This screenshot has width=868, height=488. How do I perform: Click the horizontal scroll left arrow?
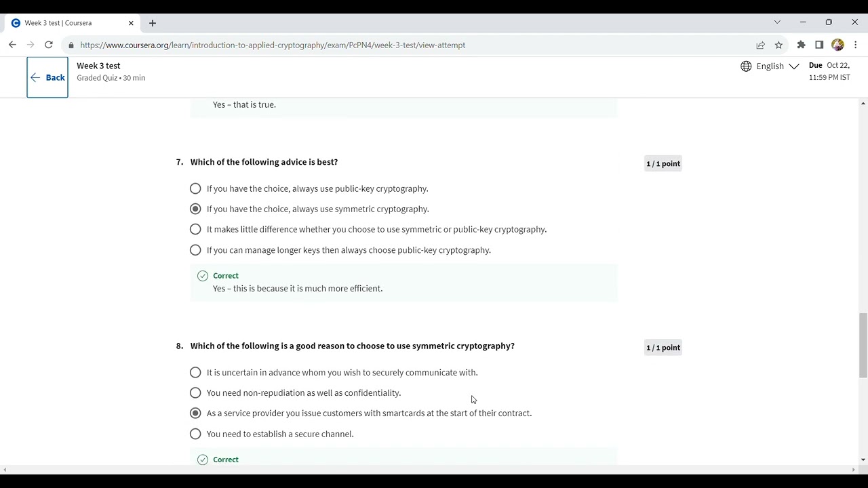(x=5, y=470)
